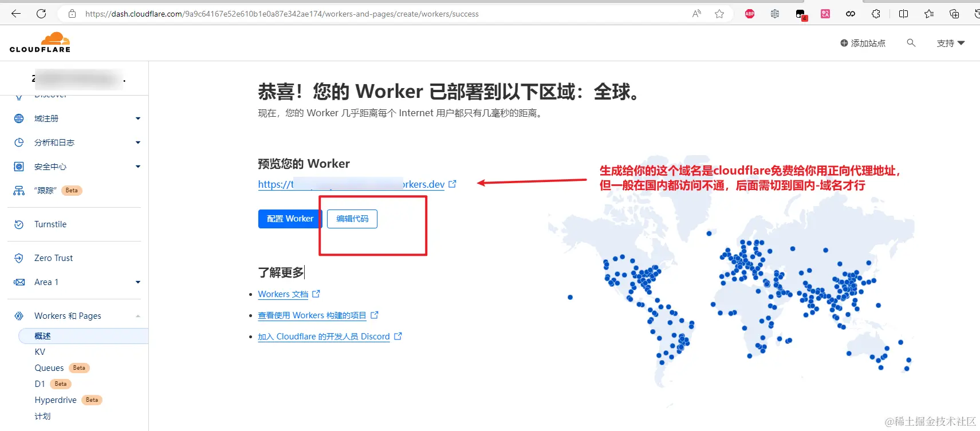Expand the 安全中心 arrow
This screenshot has height=431, width=980.
coord(137,167)
